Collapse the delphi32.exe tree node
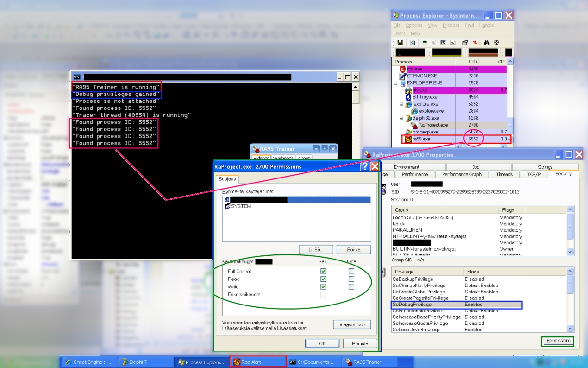Viewport: 588px width, 368px height. [401, 118]
